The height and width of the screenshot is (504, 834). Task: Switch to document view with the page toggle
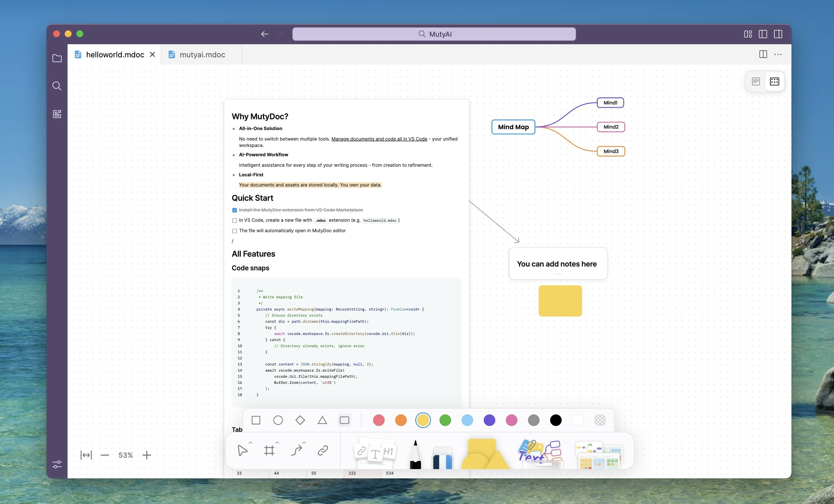pos(756,81)
